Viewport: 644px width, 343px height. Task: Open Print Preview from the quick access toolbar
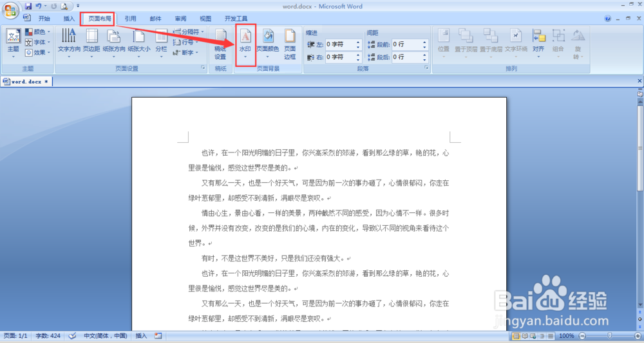tap(64, 6)
